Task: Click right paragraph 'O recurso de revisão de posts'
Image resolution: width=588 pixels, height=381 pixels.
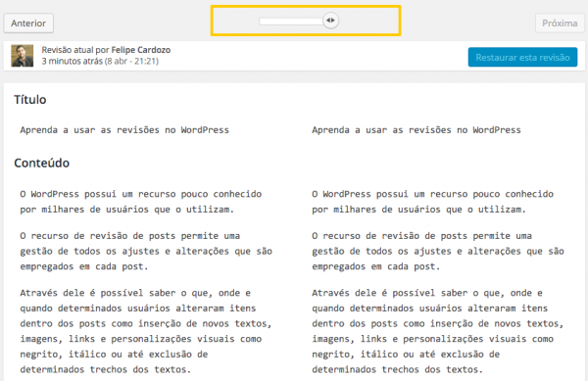Action: 438,251
